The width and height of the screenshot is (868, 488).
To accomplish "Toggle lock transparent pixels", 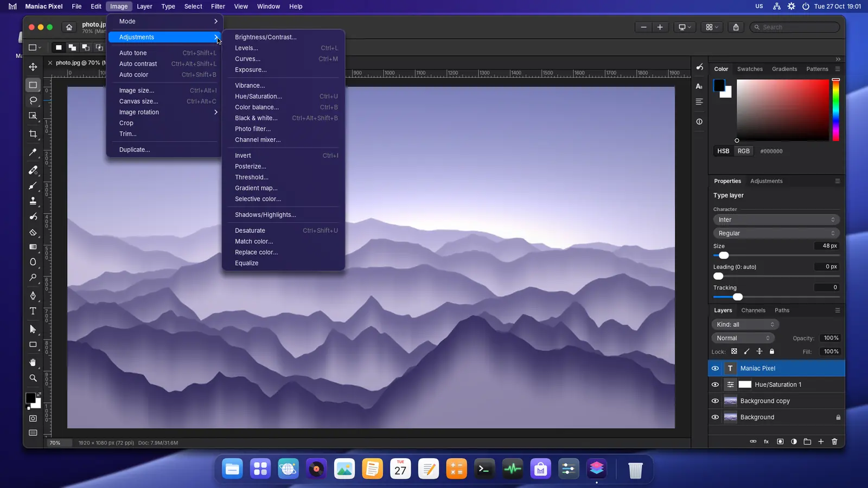I will point(734,351).
